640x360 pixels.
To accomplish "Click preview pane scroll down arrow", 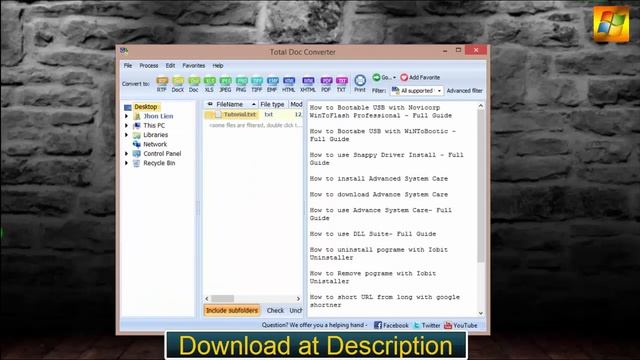I will click(x=481, y=313).
